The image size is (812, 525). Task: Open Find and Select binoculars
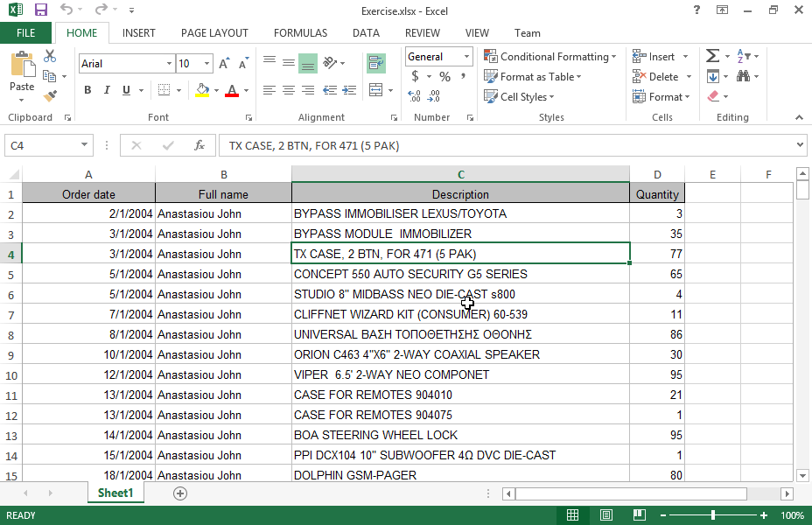pyautogui.click(x=744, y=77)
